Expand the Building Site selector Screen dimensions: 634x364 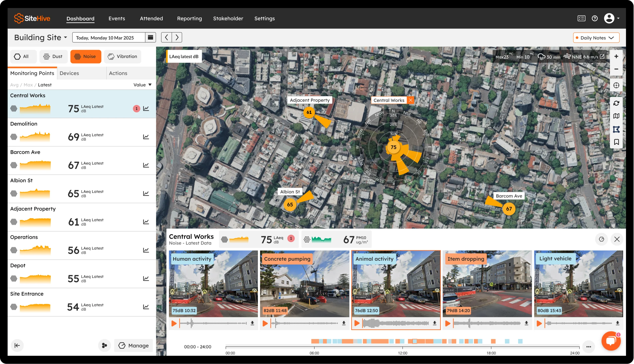pos(41,37)
